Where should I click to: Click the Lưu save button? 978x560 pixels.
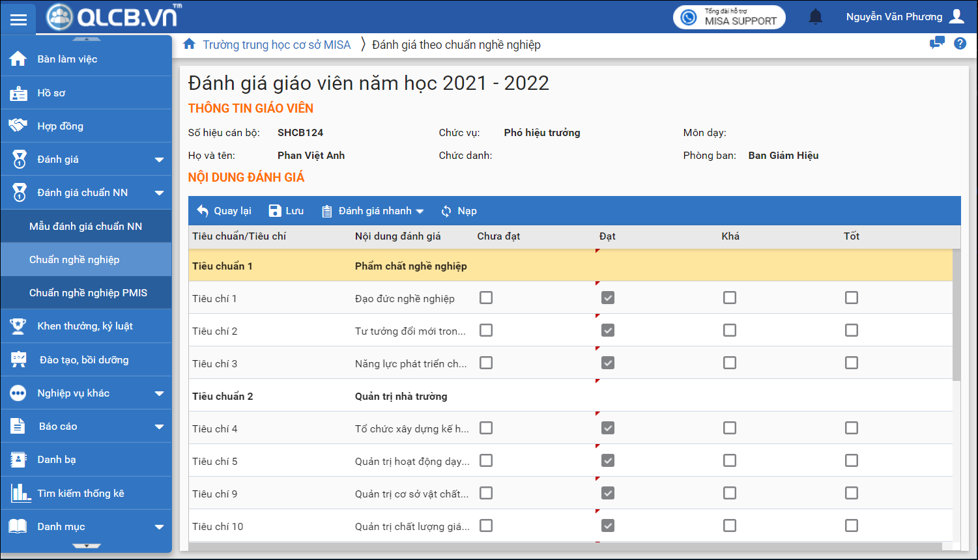287,211
